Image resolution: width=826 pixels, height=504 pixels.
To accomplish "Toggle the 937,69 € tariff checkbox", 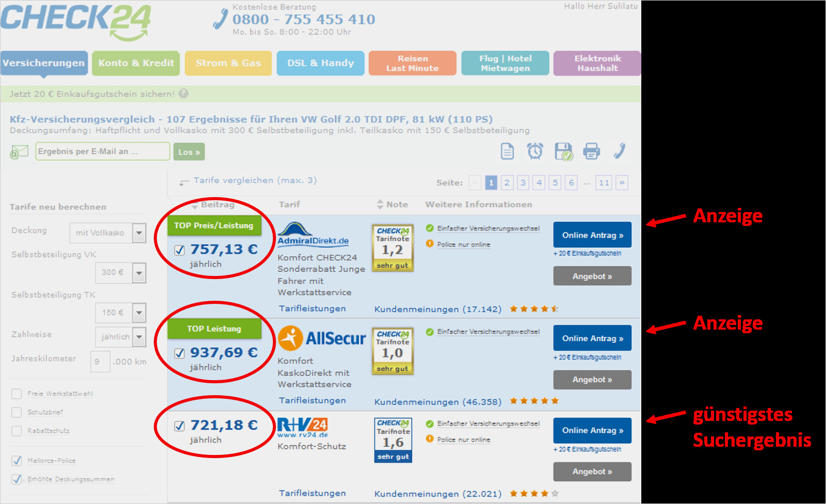I will point(180,353).
